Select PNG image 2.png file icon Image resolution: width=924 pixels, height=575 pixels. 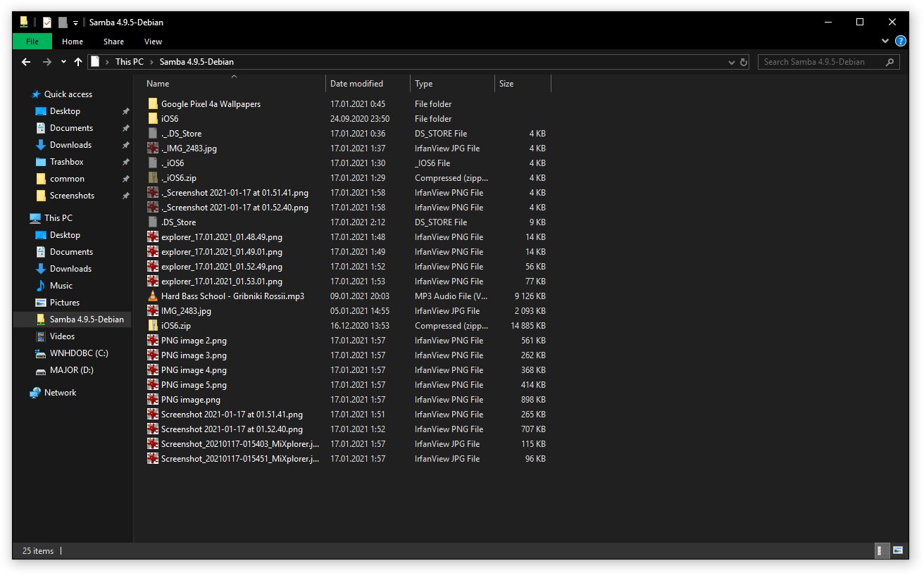coord(153,340)
